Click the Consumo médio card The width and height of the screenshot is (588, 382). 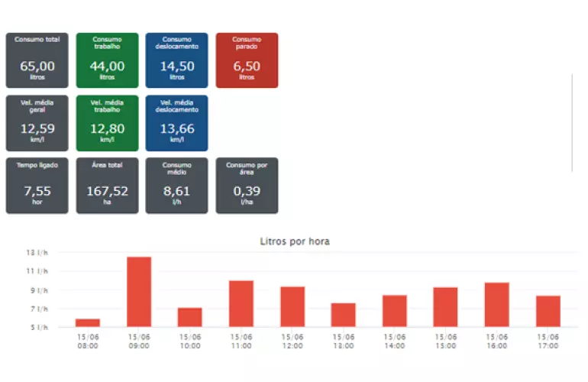(x=176, y=186)
